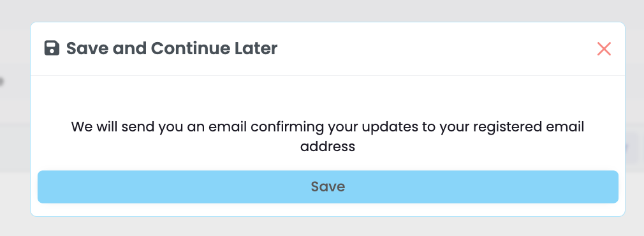Viewport: 644px width, 236px height.
Task: Confirm saving progress via Save button
Action: (328, 187)
